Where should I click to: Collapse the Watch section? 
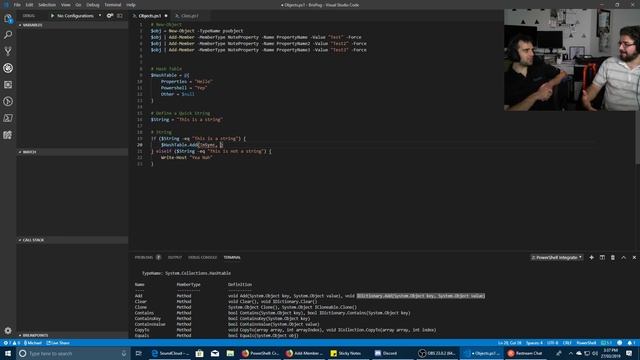click(73, 152)
